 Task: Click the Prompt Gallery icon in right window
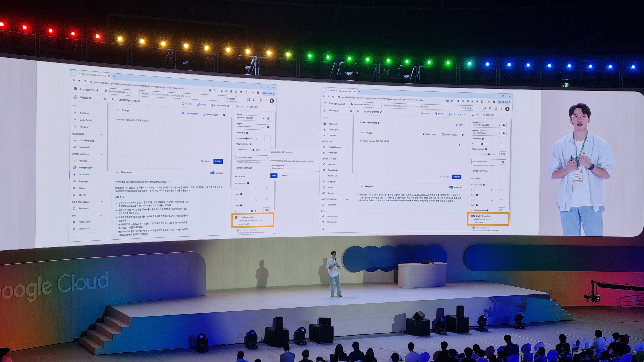pos(324,170)
